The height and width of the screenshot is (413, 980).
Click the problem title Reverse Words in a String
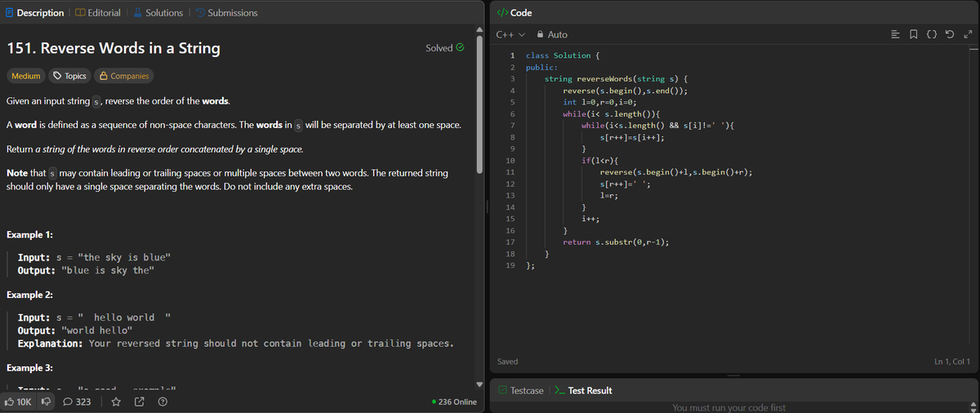[x=114, y=48]
